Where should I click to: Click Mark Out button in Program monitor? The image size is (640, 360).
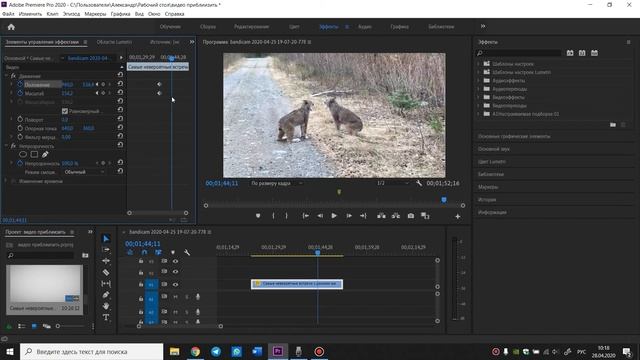(287, 216)
